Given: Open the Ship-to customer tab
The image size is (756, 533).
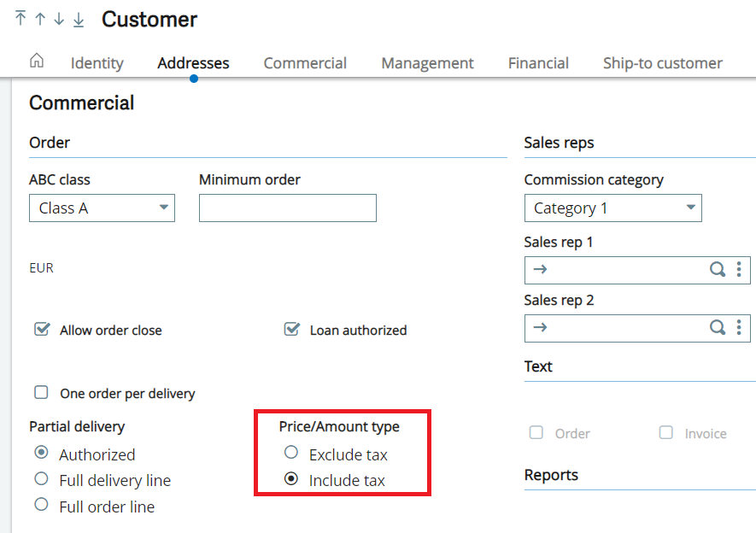Looking at the screenshot, I should point(662,63).
